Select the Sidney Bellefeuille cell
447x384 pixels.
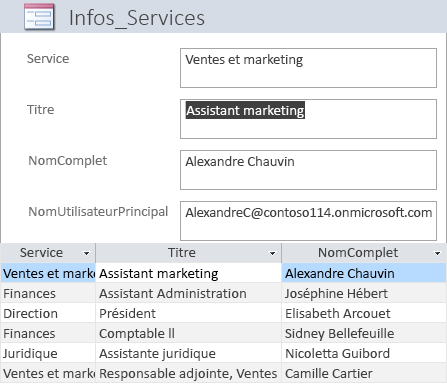pos(364,333)
